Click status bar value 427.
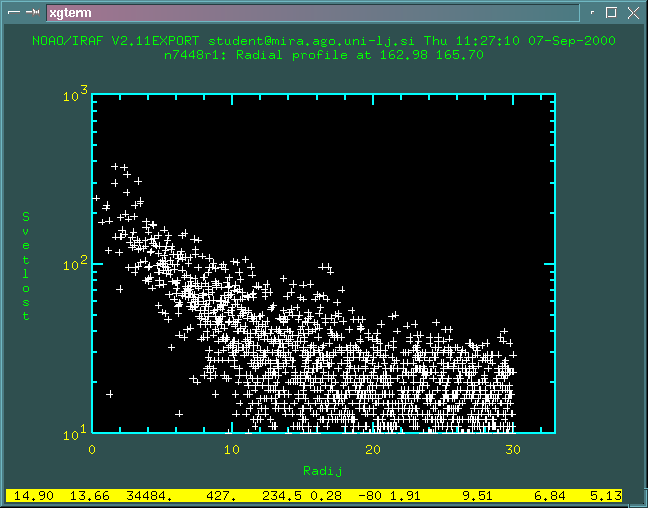Viewport: 648px width, 508px height. point(221,495)
